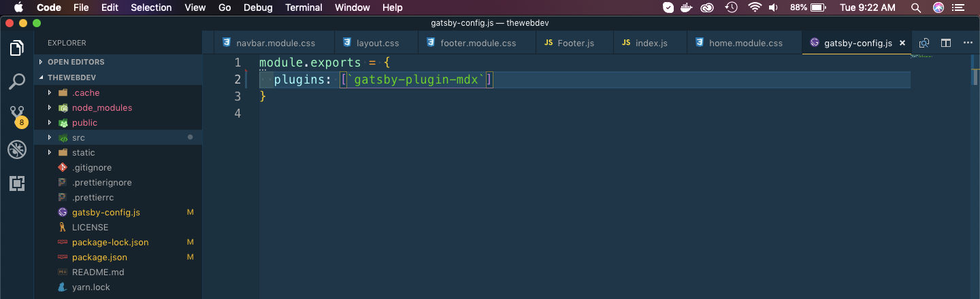Click the gatsby-plugin-mdx string in code
Image resolution: width=980 pixels, height=299 pixels.
(416, 80)
